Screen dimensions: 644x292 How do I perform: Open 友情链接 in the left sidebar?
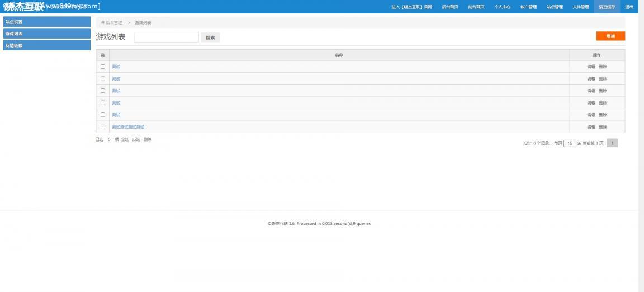pos(47,45)
